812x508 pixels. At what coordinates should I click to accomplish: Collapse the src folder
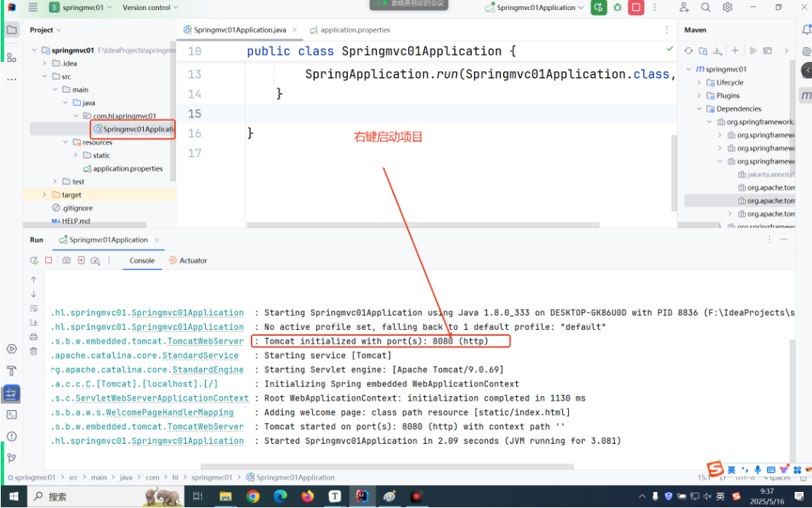click(x=44, y=77)
